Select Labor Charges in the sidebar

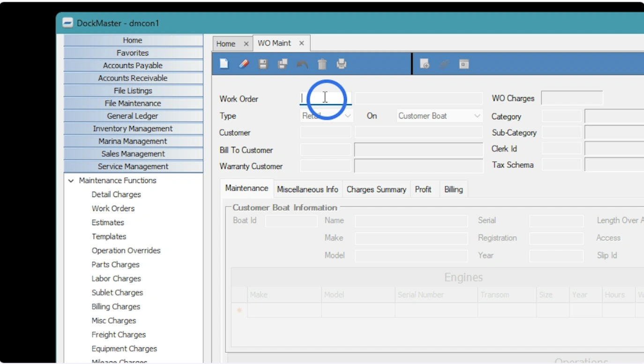[x=116, y=279]
